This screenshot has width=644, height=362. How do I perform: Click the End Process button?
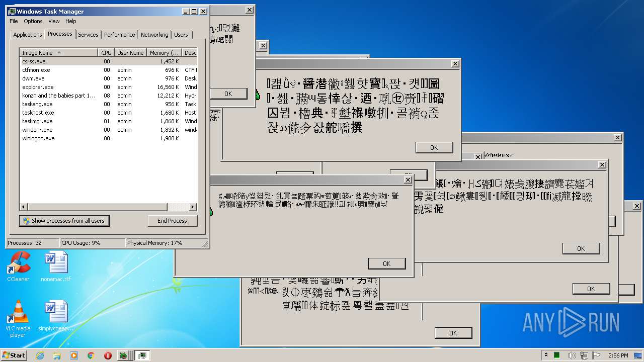click(x=172, y=221)
